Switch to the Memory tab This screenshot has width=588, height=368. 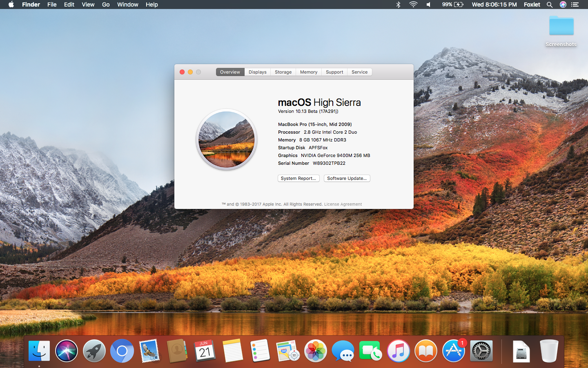coord(309,72)
